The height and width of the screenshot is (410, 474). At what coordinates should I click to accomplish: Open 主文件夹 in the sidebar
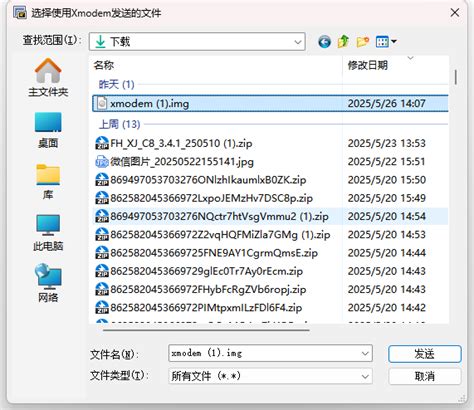[48, 77]
